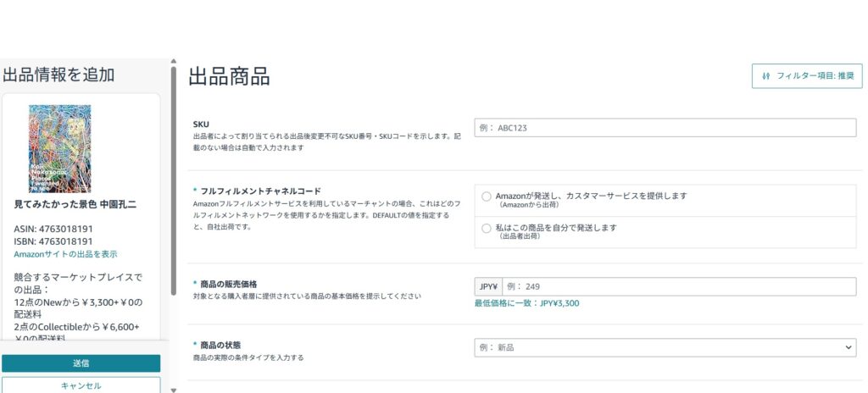Click the book cover thumbnail
This screenshot has width=868, height=393.
(x=59, y=147)
